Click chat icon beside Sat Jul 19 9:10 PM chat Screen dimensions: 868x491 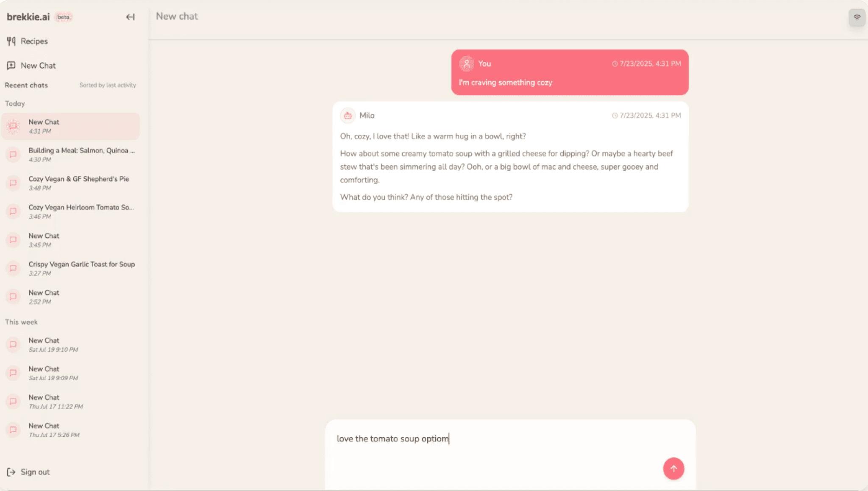pos(13,344)
